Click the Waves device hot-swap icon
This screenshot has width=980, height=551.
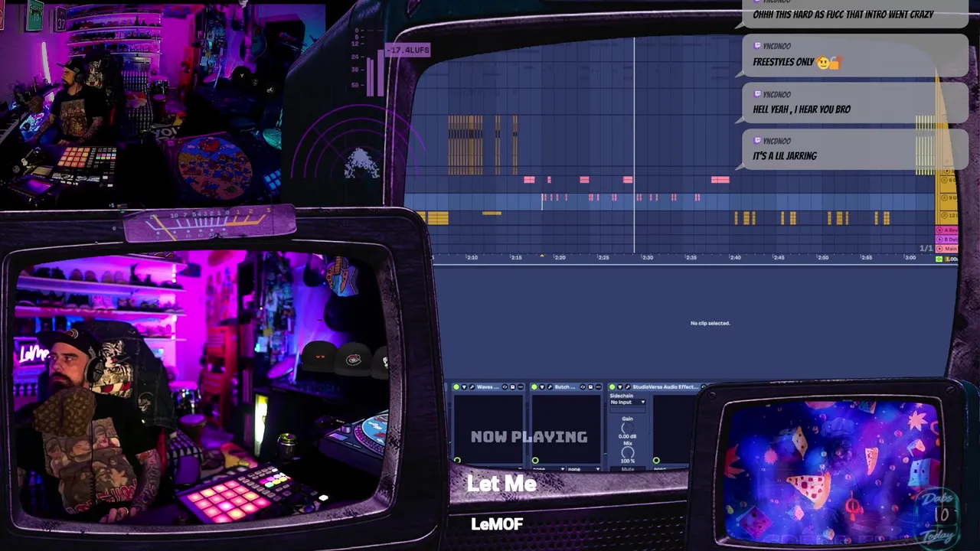coord(505,387)
